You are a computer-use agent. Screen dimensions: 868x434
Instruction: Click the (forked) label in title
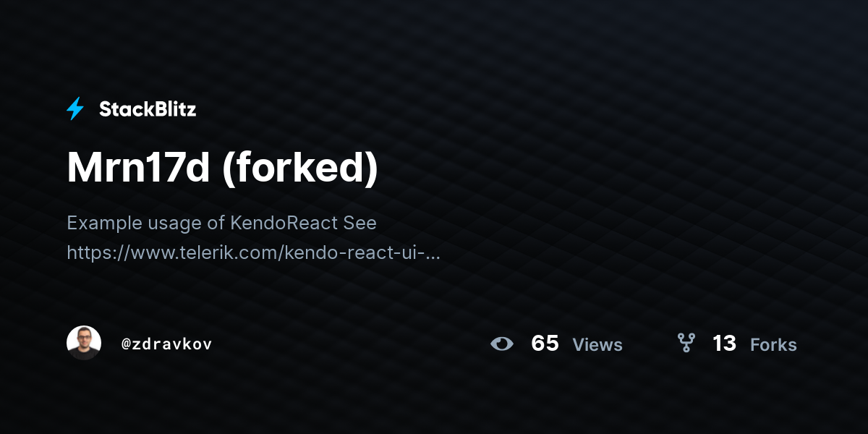[x=300, y=169]
